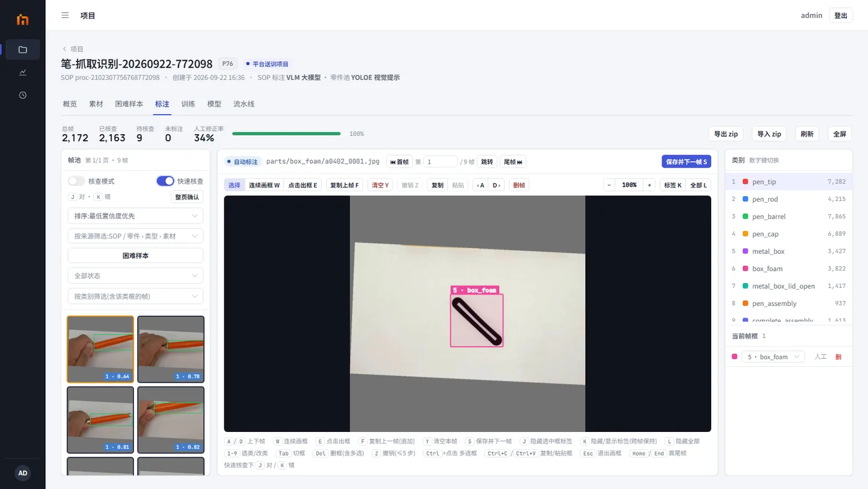The height and width of the screenshot is (489, 868).
Task: Expand the 全部状态 filter dropdown
Action: click(135, 276)
